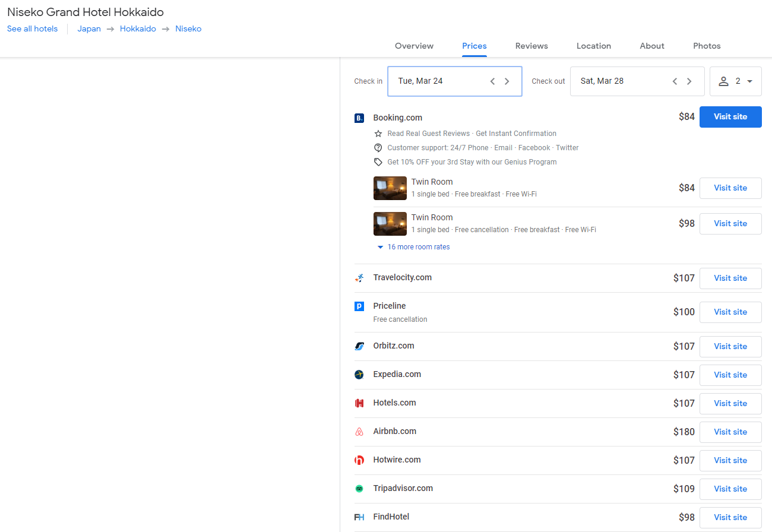This screenshot has width=772, height=532.
Task: Advance check-in date to next day
Action: click(x=507, y=81)
